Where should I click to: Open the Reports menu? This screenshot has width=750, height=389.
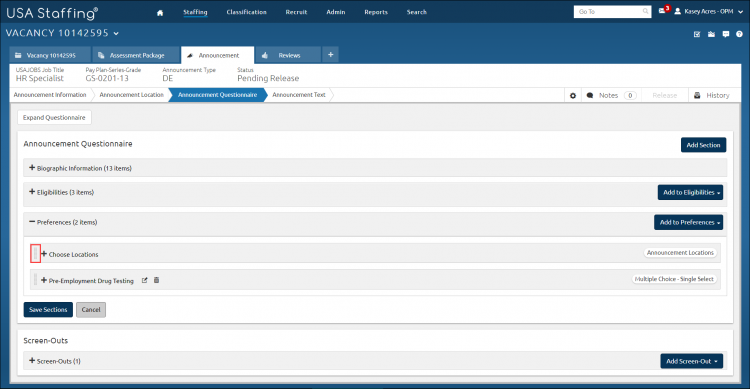pos(376,12)
